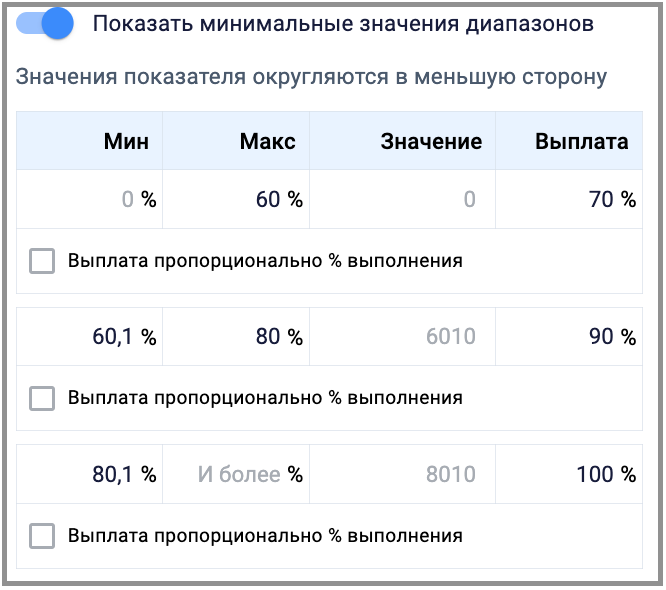Click the 'И более' max field

click(236, 474)
